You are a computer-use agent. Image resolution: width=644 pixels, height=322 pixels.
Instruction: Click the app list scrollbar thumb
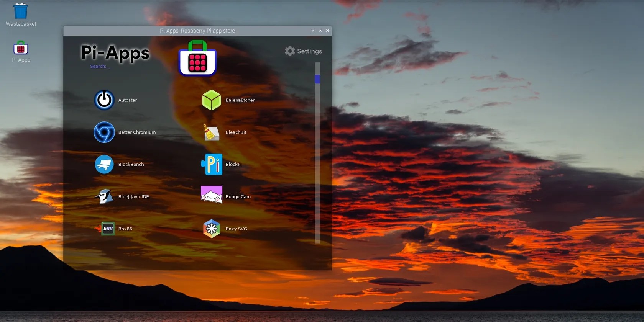click(317, 79)
